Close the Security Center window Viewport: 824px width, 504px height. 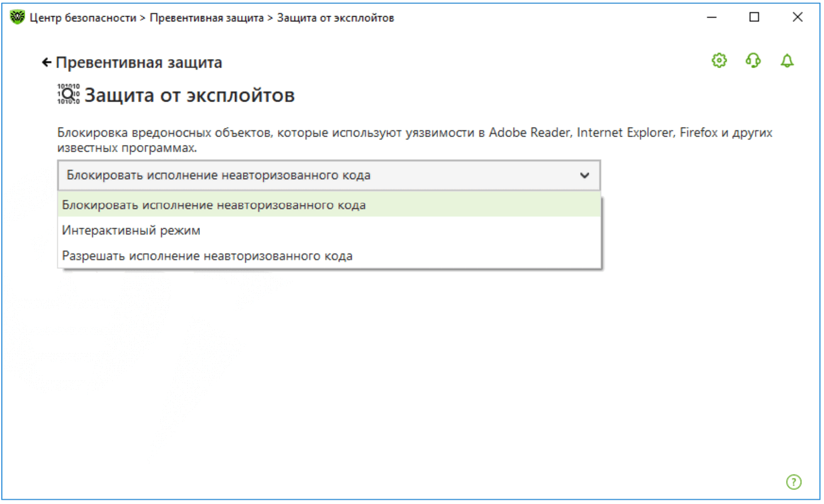(x=798, y=18)
